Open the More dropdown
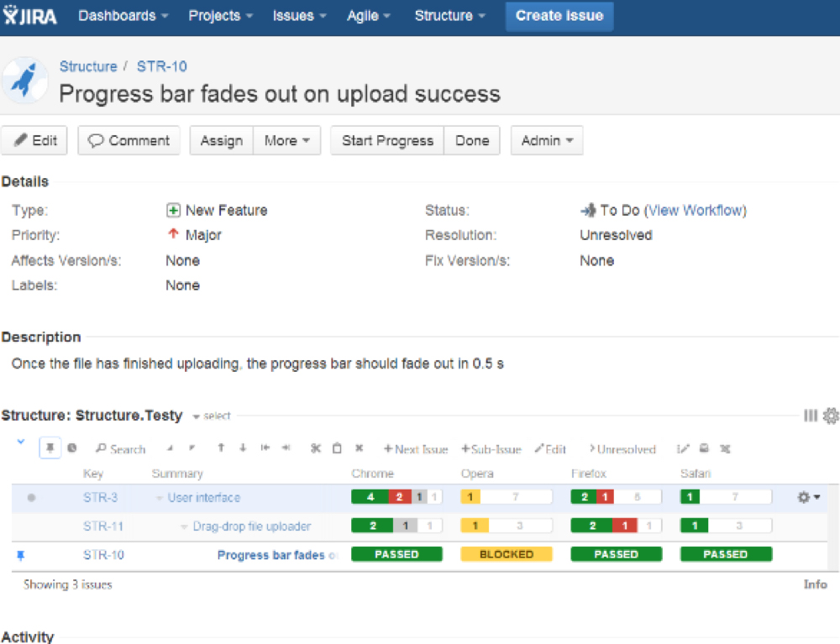The image size is (840, 644). (287, 140)
